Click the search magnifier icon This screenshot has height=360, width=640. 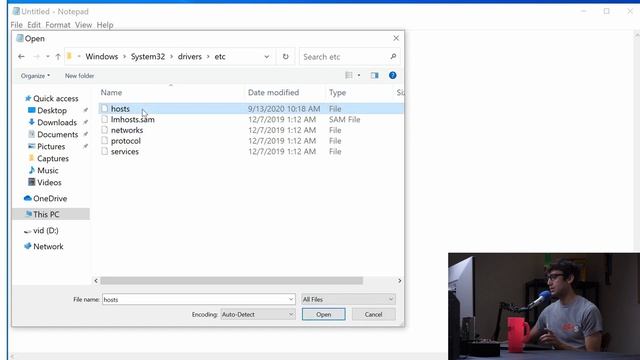click(x=393, y=56)
